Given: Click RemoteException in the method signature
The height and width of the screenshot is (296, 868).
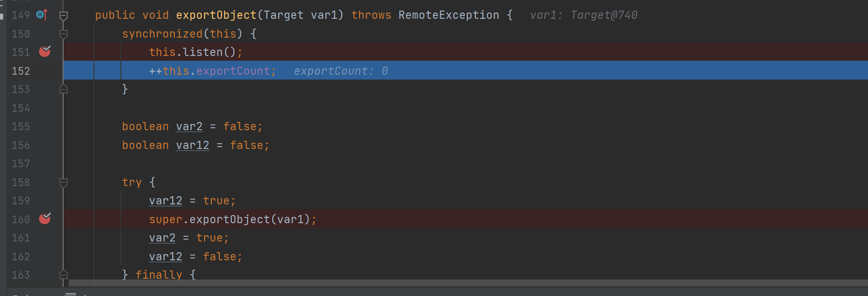Looking at the screenshot, I should 448,15.
